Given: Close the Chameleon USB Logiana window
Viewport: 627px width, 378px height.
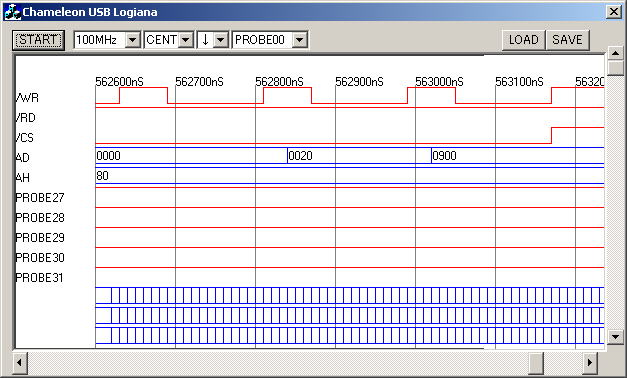Looking at the screenshot, I should [614, 12].
